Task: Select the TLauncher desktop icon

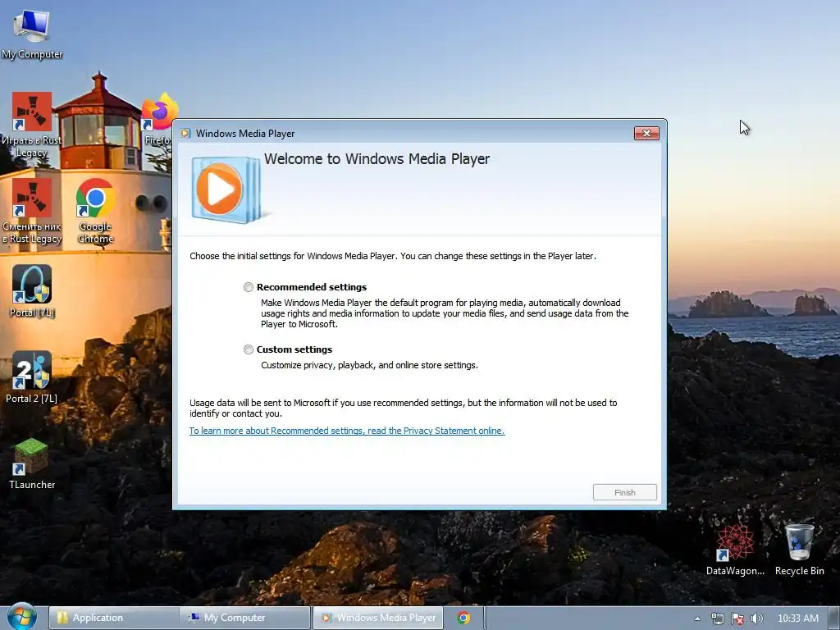Action: coord(32,463)
